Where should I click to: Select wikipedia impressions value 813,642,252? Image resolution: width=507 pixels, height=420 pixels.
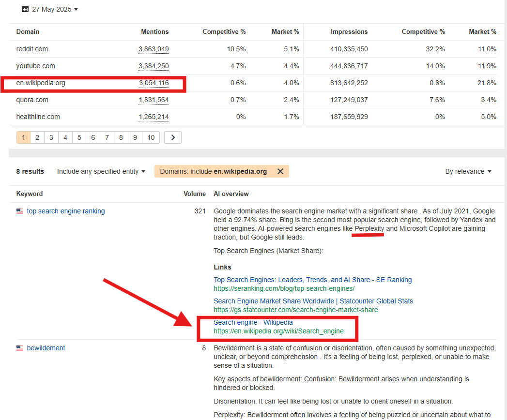click(x=349, y=83)
